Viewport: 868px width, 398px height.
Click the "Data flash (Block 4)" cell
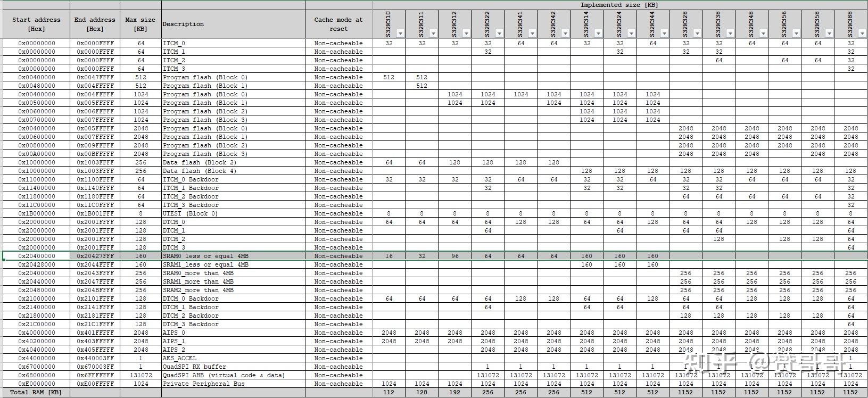pos(233,171)
